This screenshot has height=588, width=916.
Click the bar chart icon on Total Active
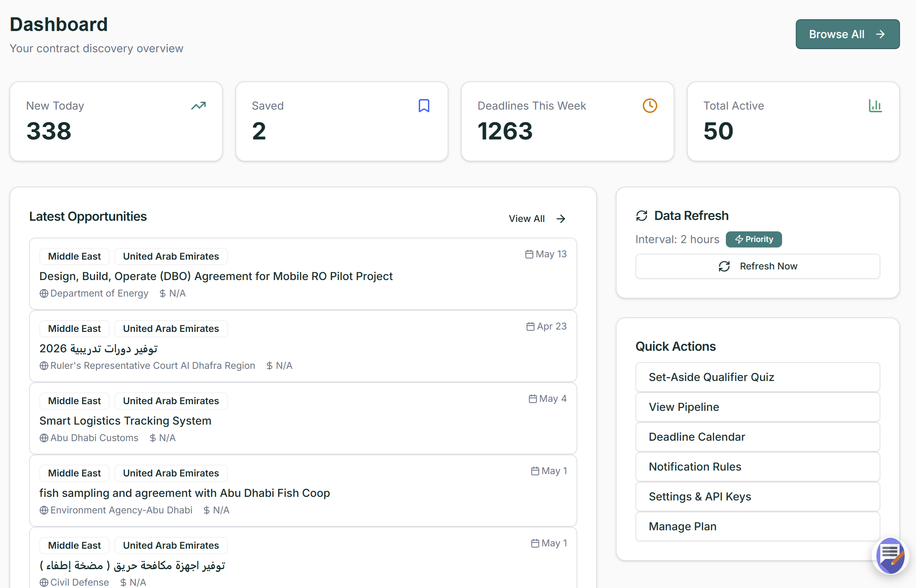coord(875,106)
